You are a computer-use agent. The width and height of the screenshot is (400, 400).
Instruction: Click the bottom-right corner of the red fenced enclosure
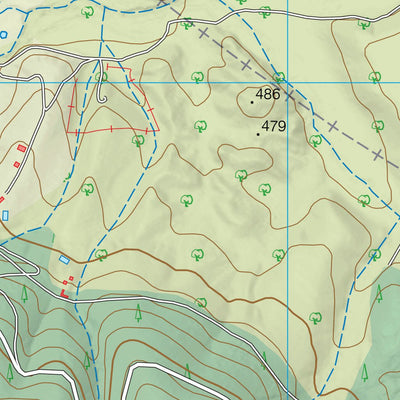(159, 130)
